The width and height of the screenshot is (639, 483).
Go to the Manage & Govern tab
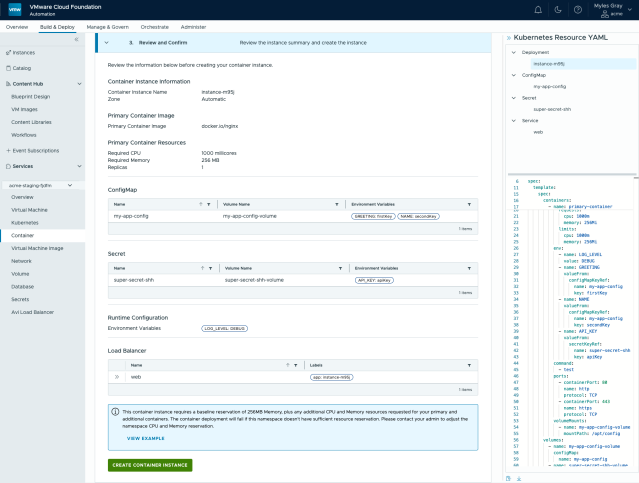(108, 27)
